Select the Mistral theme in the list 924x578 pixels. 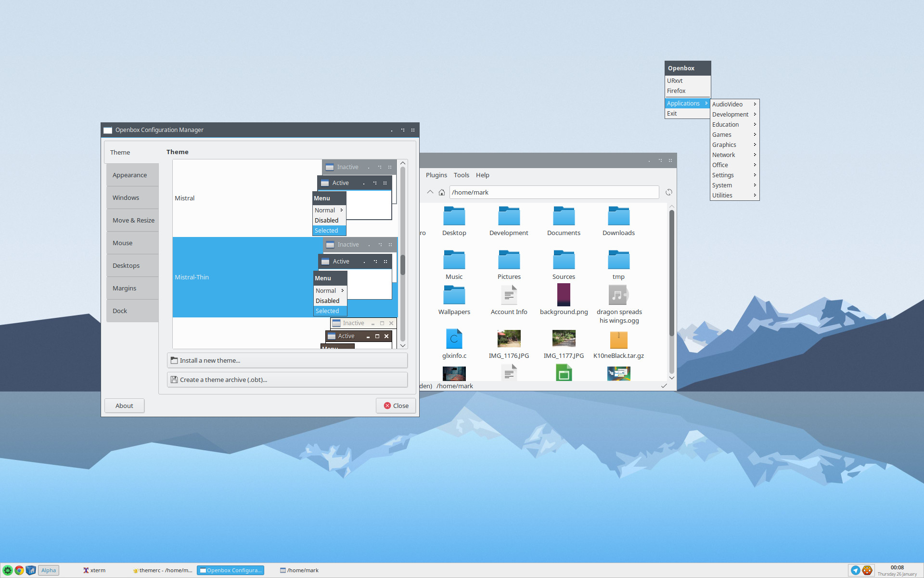(x=285, y=198)
